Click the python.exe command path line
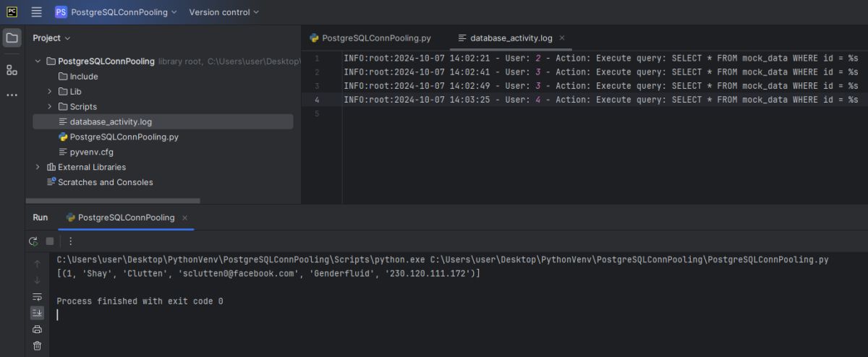The width and height of the screenshot is (868, 357). [x=443, y=259]
